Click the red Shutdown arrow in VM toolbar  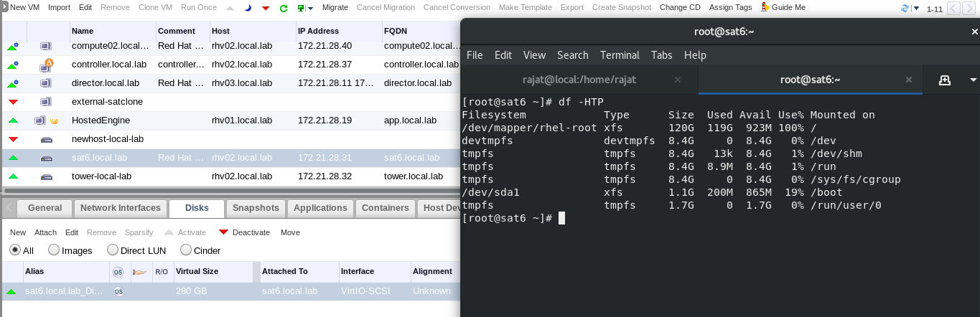pyautogui.click(x=266, y=8)
